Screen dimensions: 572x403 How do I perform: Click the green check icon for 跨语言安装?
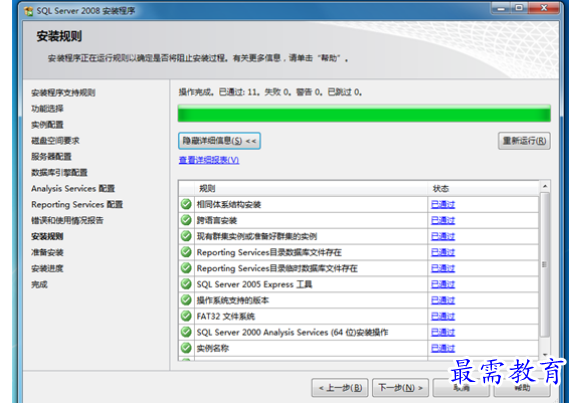coord(186,220)
